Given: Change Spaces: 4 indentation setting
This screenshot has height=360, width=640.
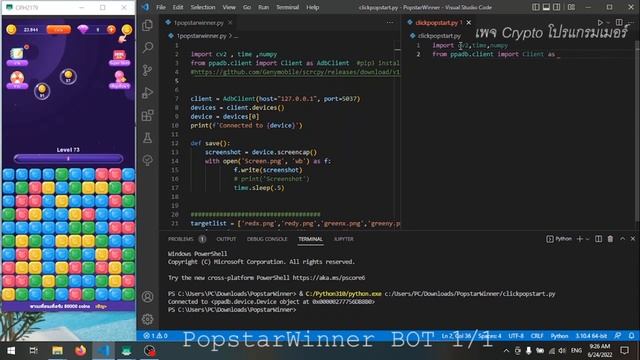Looking at the screenshot, I should pyautogui.click(x=489, y=336).
